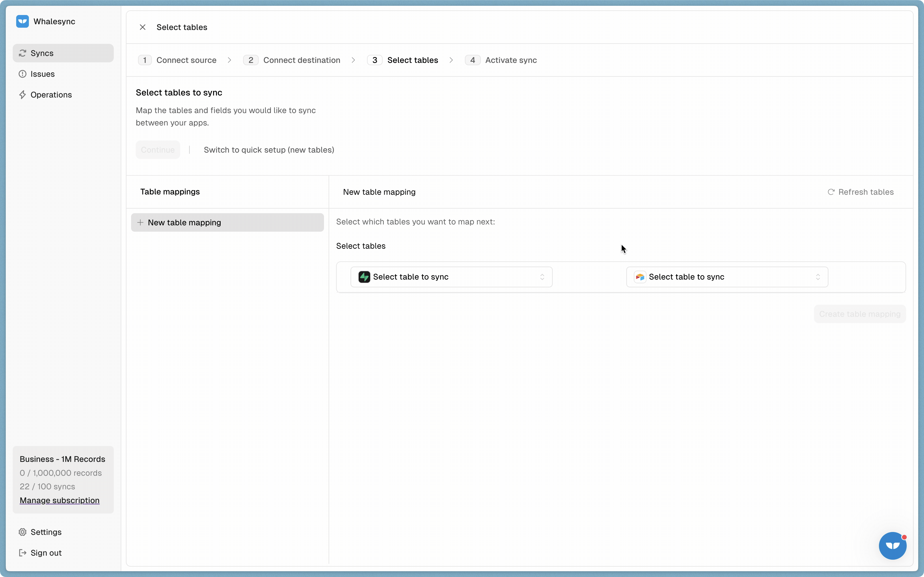Screen dimensions: 924x577
Task: Open the Airtable Select table to sync dropdown
Action: [727, 277]
